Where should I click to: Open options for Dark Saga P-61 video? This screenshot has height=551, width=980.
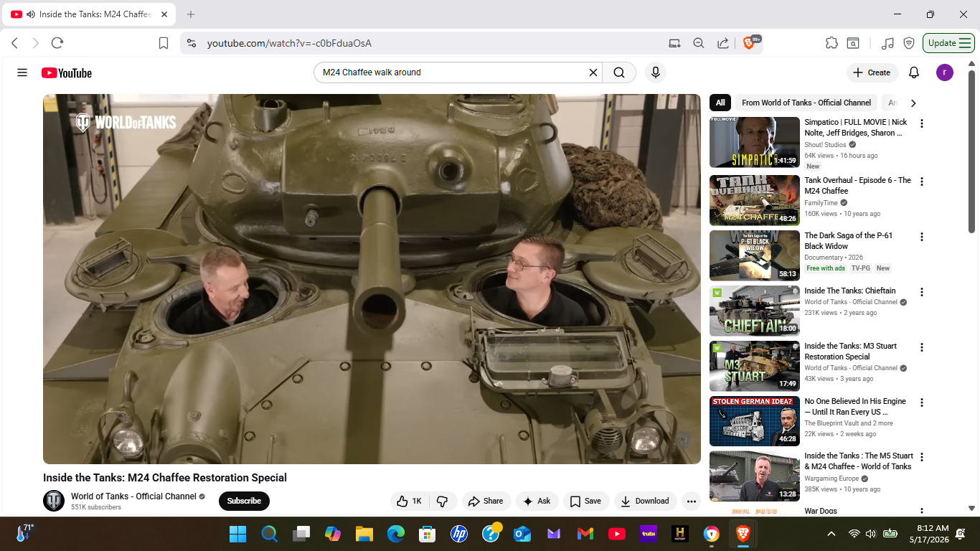point(922,237)
